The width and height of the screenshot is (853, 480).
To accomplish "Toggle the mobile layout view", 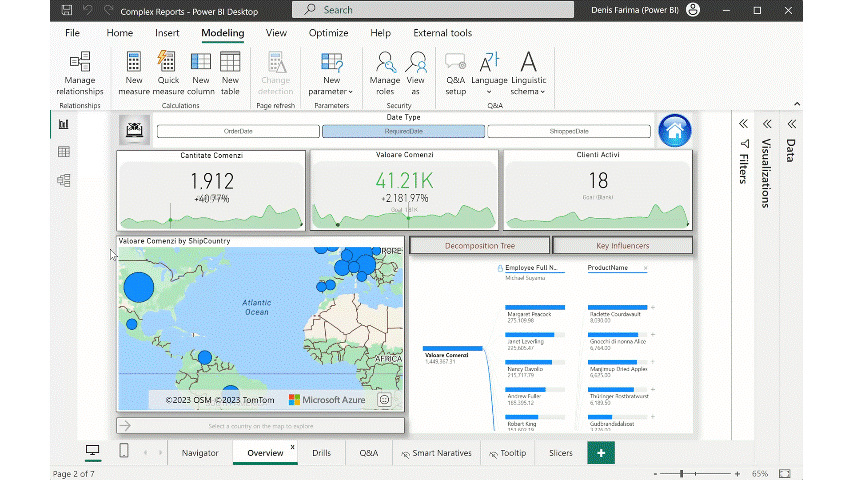I will click(x=124, y=452).
